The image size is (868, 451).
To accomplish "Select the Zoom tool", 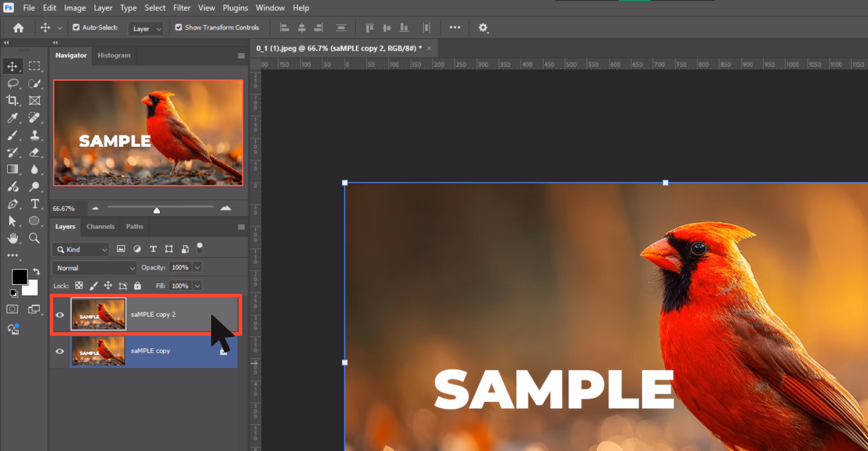I will coord(34,238).
